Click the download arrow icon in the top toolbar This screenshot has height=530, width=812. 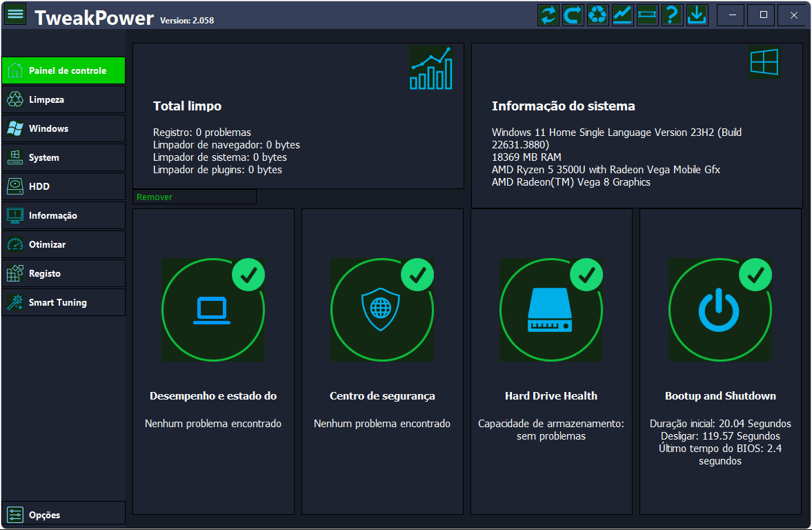(x=697, y=15)
